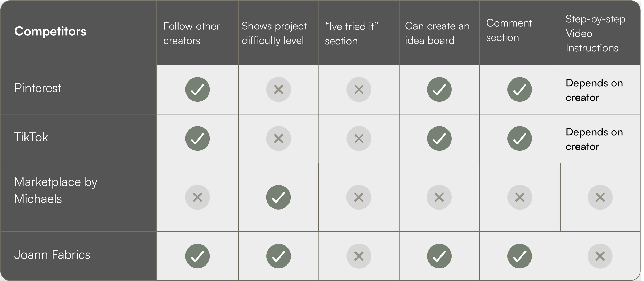Click the Shows project difficulty level header
Viewport: 644px width, 281px height.
pyautogui.click(x=274, y=34)
